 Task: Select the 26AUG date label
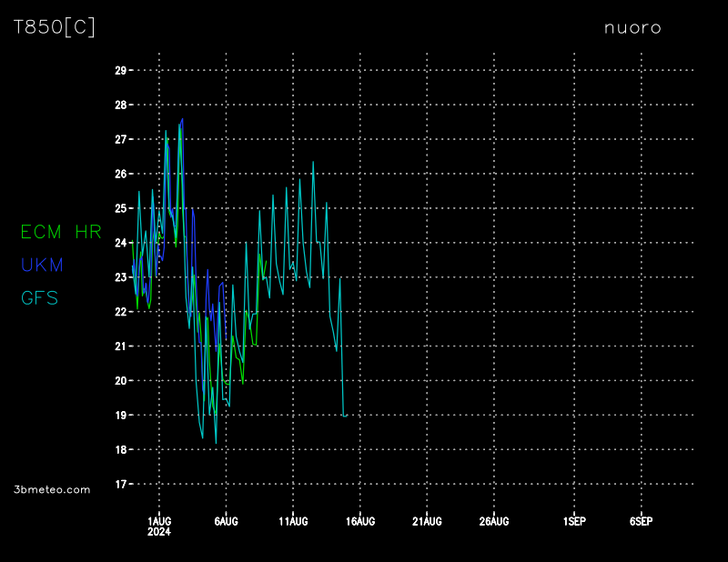click(x=494, y=521)
